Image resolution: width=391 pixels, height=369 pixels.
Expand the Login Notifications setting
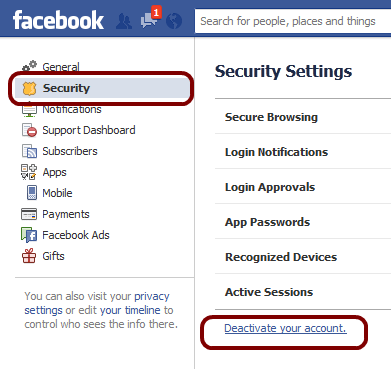(303, 152)
